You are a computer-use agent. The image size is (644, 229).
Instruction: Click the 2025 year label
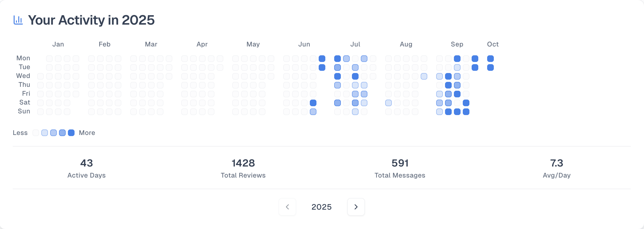click(x=321, y=207)
